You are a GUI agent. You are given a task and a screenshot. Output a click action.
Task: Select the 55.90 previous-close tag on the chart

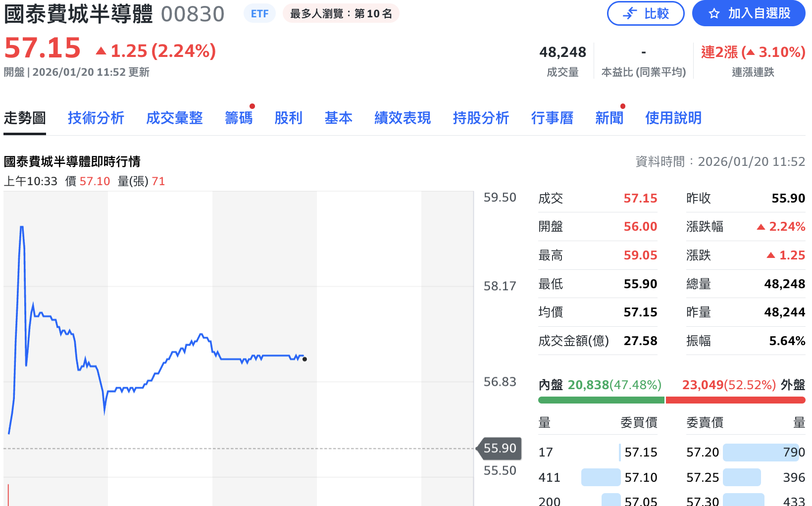tap(498, 448)
